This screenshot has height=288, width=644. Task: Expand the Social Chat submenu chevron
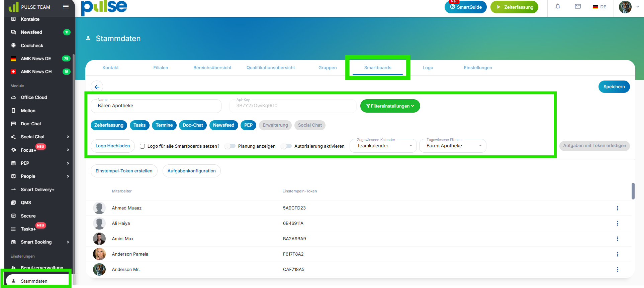coord(68,137)
